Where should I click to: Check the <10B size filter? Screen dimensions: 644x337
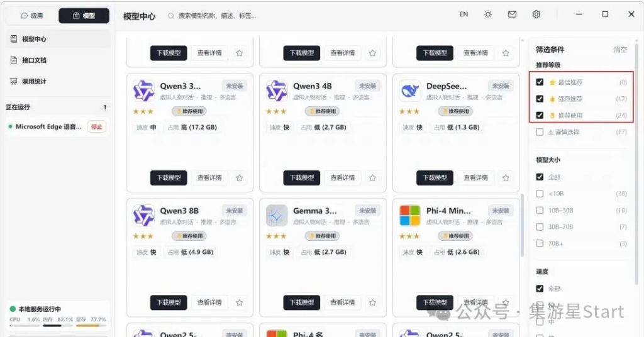(540, 194)
